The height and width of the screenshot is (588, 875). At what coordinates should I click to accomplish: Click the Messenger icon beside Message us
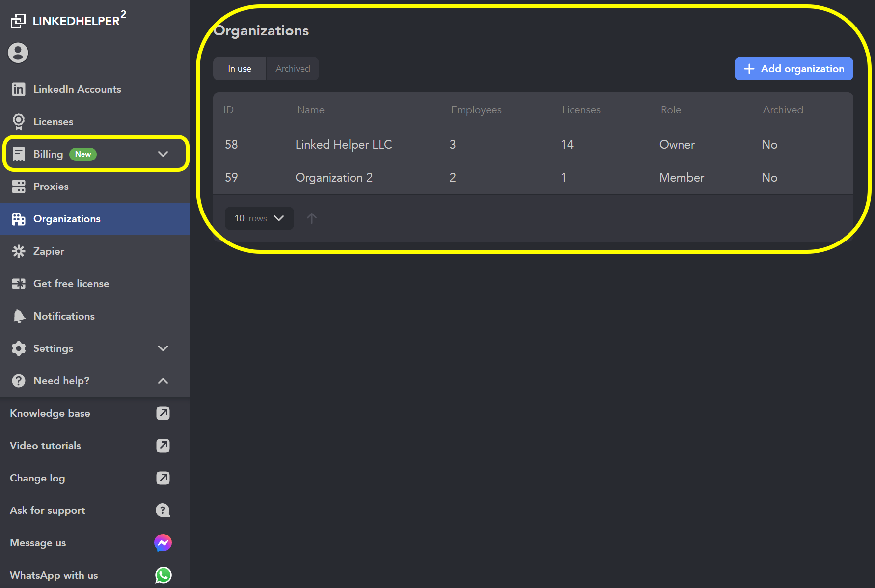pyautogui.click(x=163, y=543)
